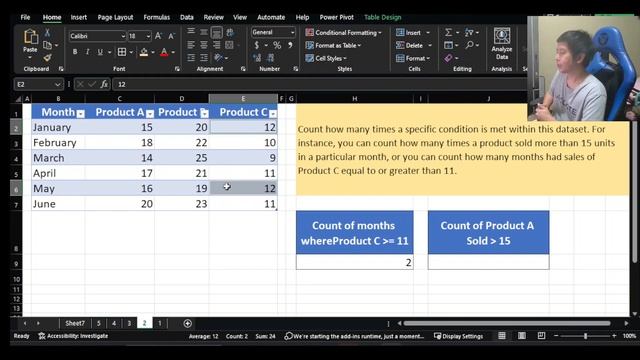Toggle middle vertical alignment
This screenshot has height=360, width=640.
tap(204, 32)
